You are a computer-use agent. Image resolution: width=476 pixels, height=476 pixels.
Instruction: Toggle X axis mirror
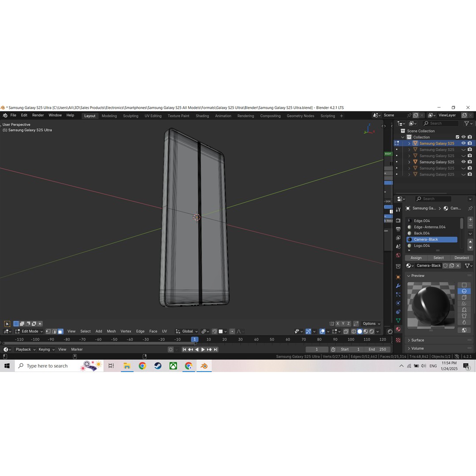(x=337, y=324)
